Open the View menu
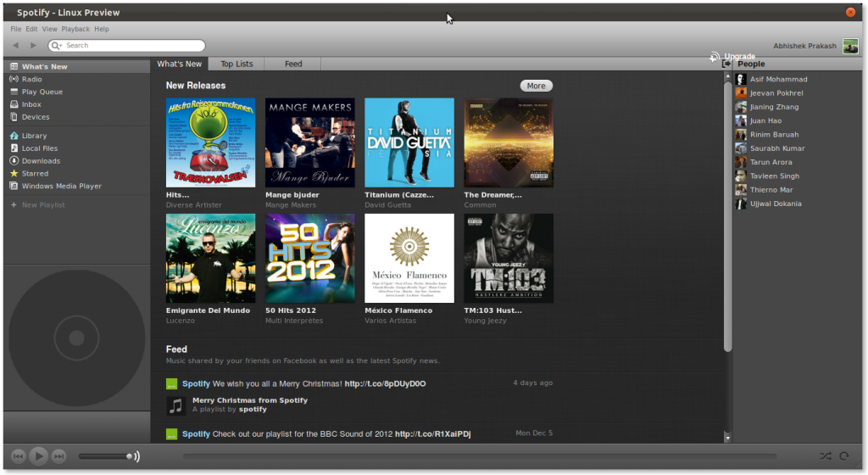Image resolution: width=868 pixels, height=475 pixels. point(49,29)
